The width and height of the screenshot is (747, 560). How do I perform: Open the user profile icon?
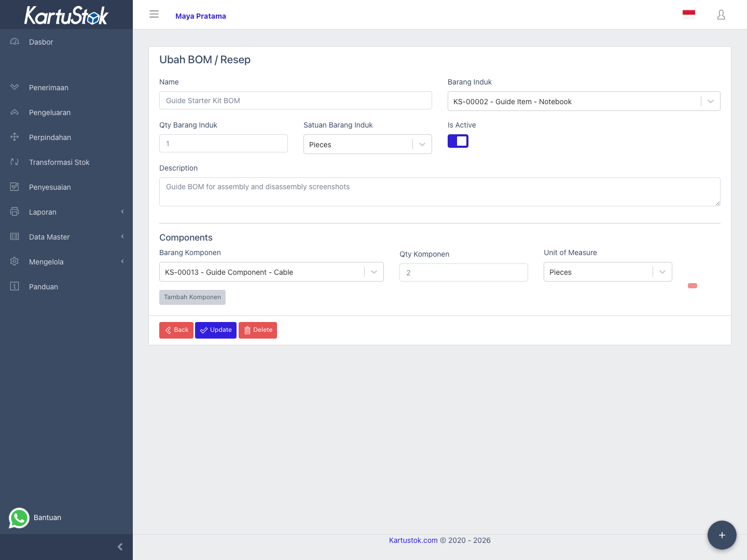point(721,15)
